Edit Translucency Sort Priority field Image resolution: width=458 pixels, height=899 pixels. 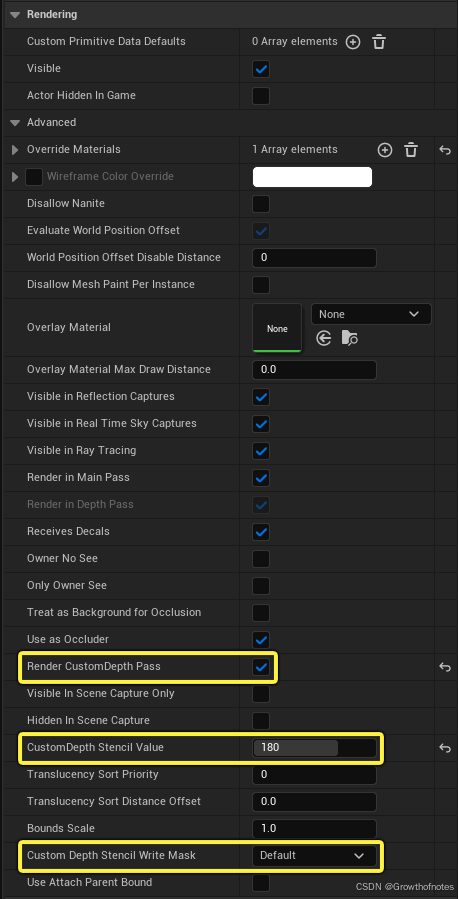point(314,775)
